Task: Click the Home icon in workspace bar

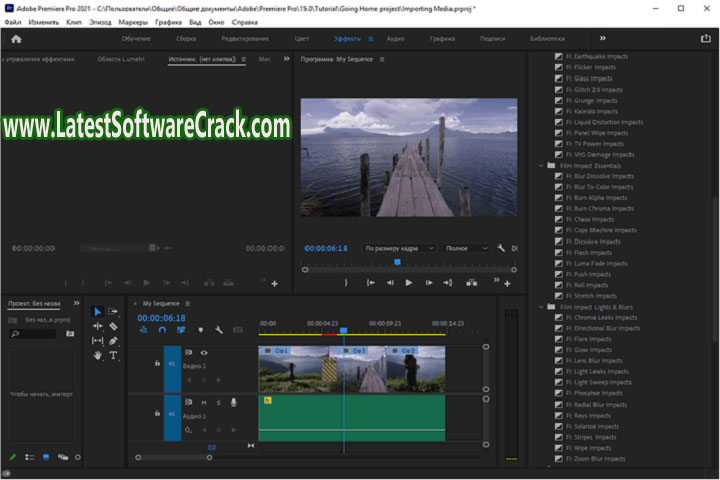Action: pyautogui.click(x=17, y=38)
